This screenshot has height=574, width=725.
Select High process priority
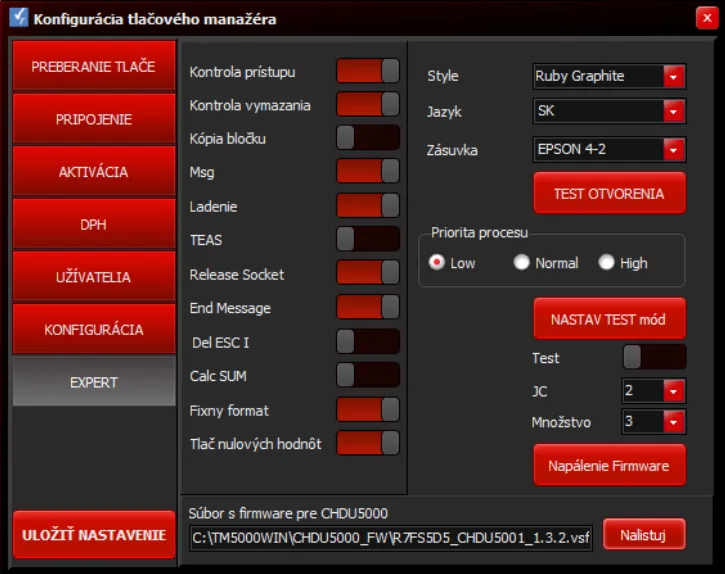[x=606, y=263]
